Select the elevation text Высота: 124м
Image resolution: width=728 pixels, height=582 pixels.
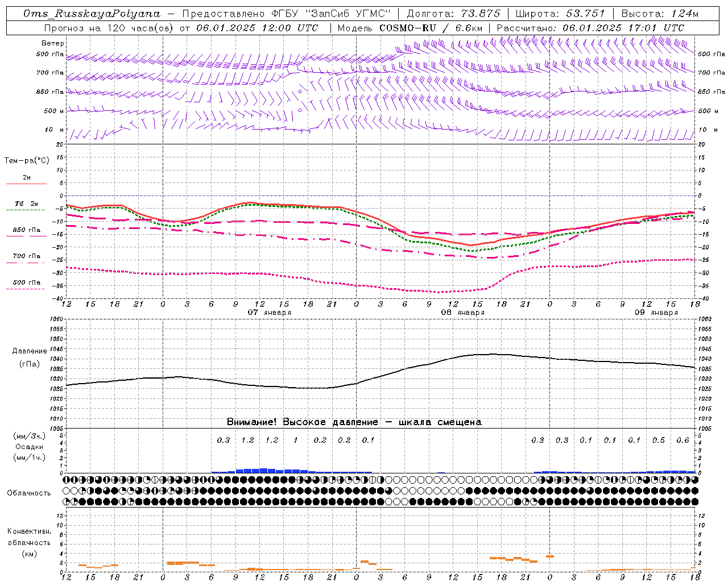660,14
